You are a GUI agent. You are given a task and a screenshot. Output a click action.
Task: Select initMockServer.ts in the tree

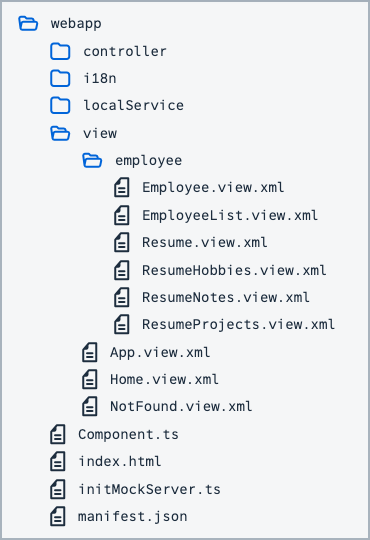149,489
